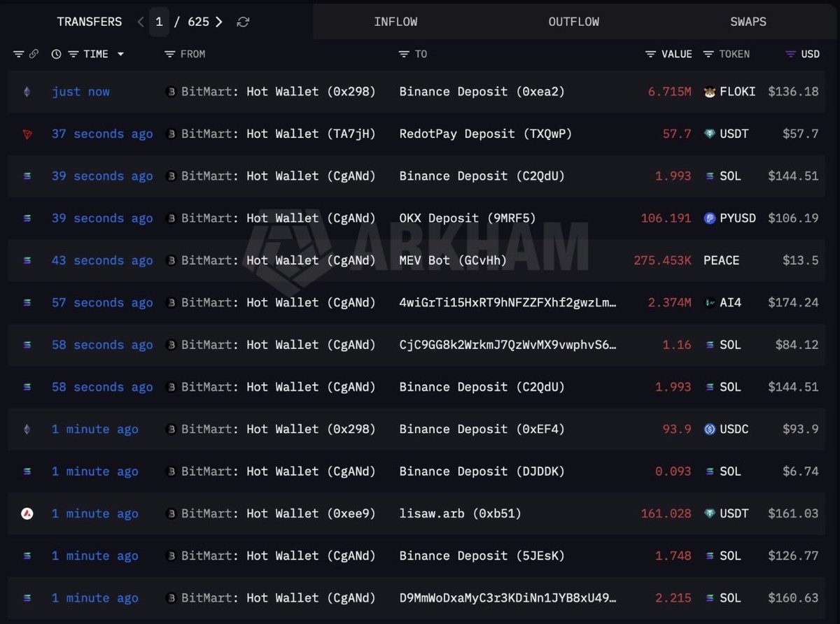Click USDT token icon in $161.03 row
Screen dimensions: 840x624
pyautogui.click(x=710, y=513)
